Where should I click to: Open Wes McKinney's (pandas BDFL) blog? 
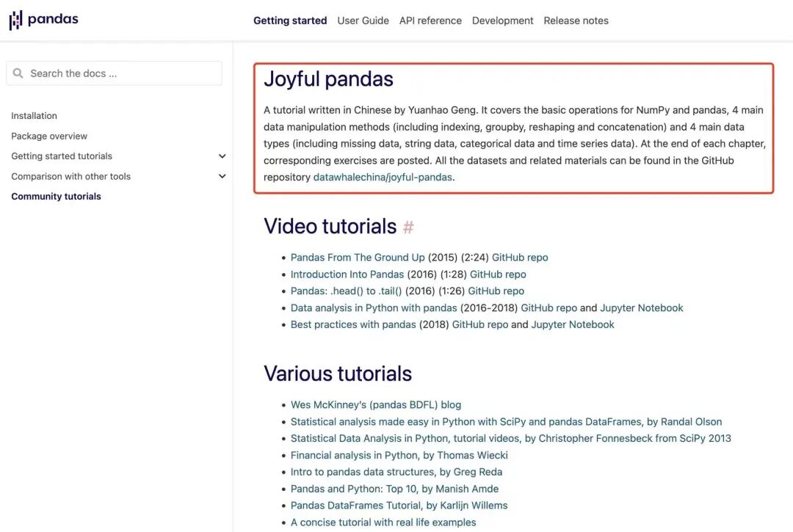[x=376, y=405]
